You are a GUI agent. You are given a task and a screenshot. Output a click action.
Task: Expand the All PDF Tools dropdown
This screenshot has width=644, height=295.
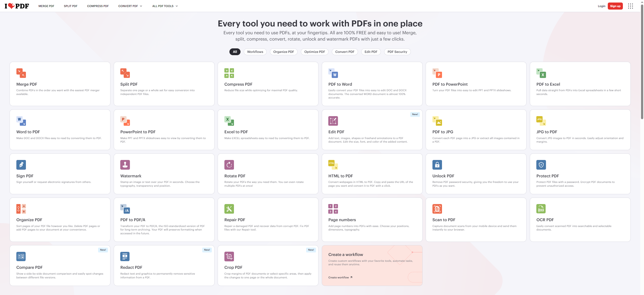165,6
